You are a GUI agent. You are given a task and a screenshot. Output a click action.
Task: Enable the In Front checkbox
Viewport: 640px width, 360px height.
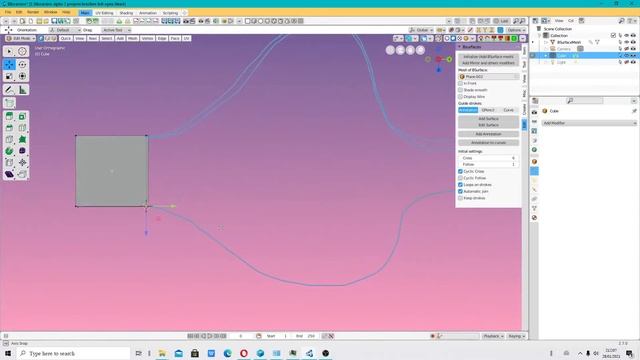pos(460,83)
